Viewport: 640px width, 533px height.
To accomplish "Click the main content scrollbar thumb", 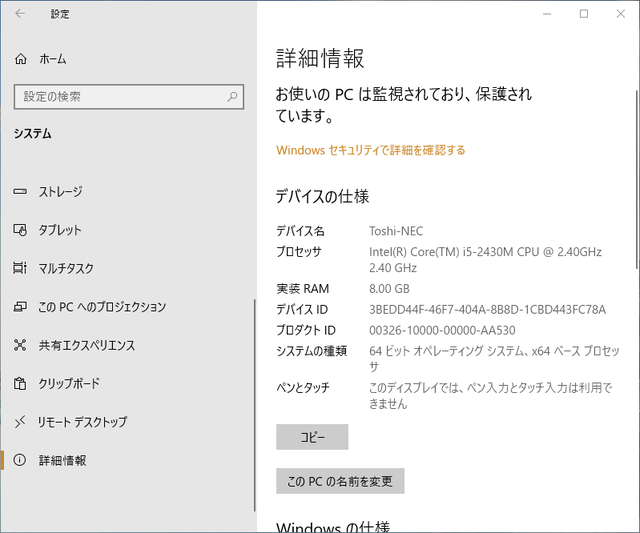I will point(637,179).
